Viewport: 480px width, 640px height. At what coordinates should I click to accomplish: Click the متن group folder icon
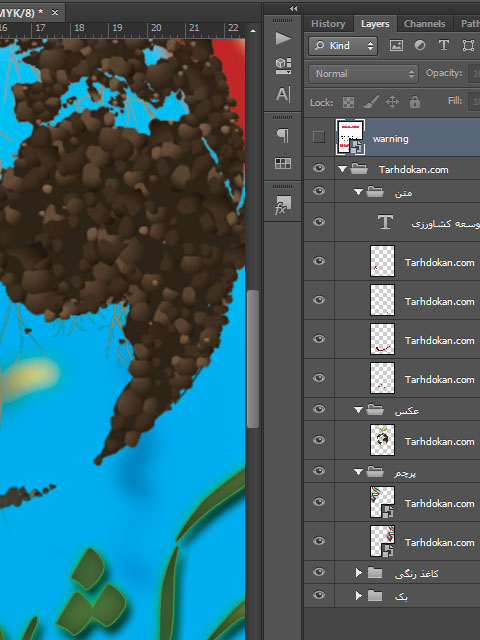[x=375, y=191]
